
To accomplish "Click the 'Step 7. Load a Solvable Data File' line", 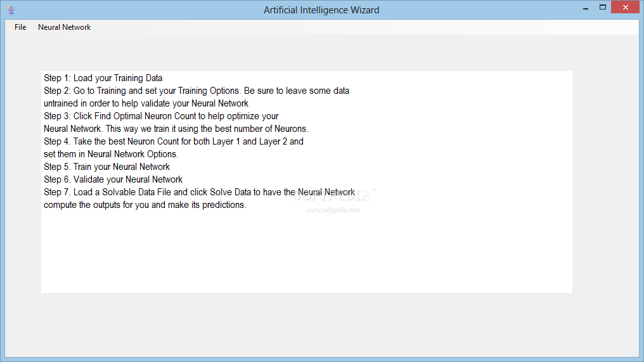I will (199, 192).
